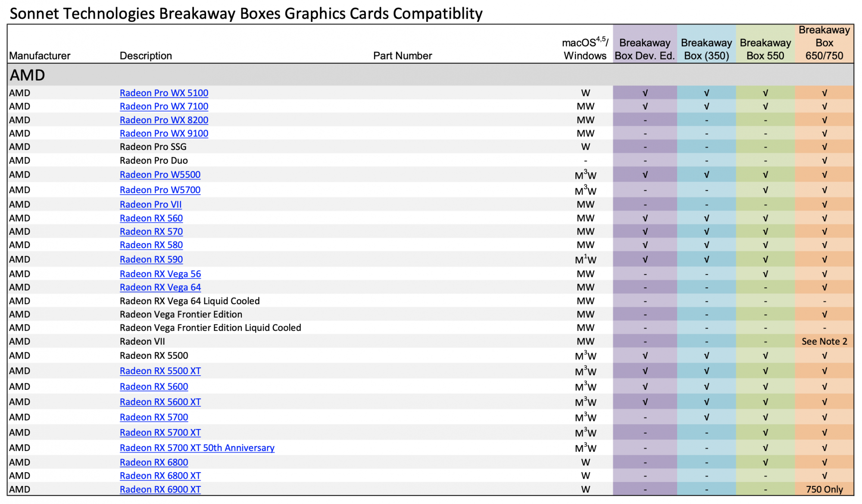This screenshot has width=862, height=504.
Task: Open the Radeon Pro WX 7100 link
Action: (164, 106)
